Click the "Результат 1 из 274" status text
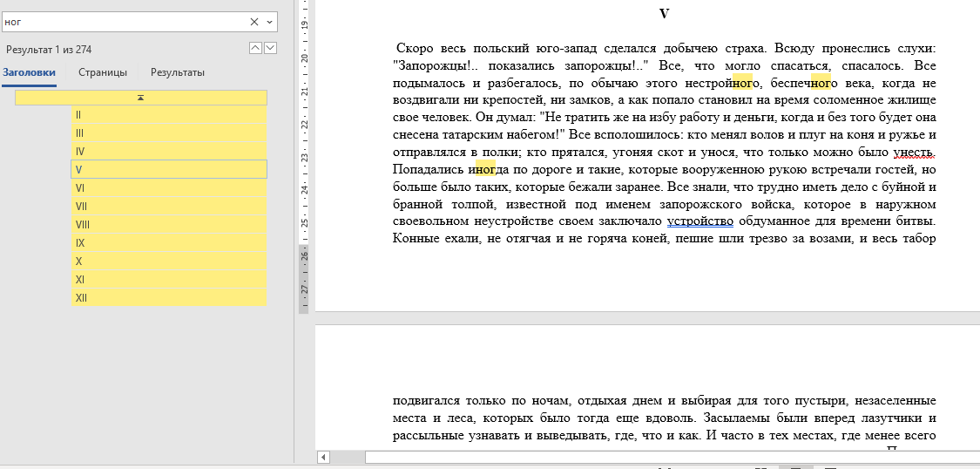Viewport: 980px width, 469px height. click(x=49, y=50)
